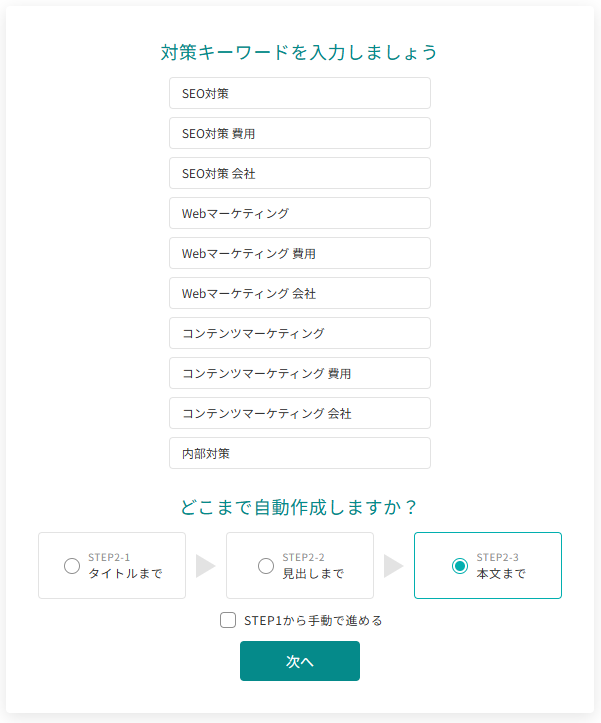This screenshot has width=601, height=723.
Task: Select the STEP2-1 タイトルまで radio button
Action: click(x=72, y=566)
